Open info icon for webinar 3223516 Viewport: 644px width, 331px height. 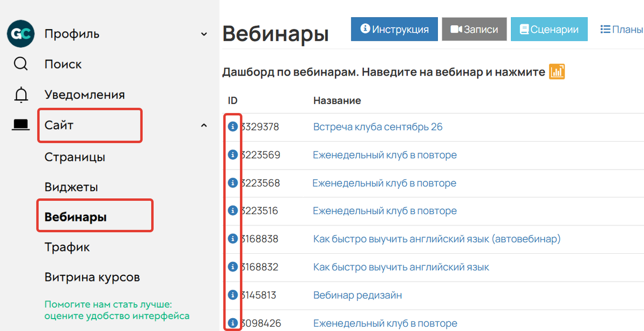232,210
